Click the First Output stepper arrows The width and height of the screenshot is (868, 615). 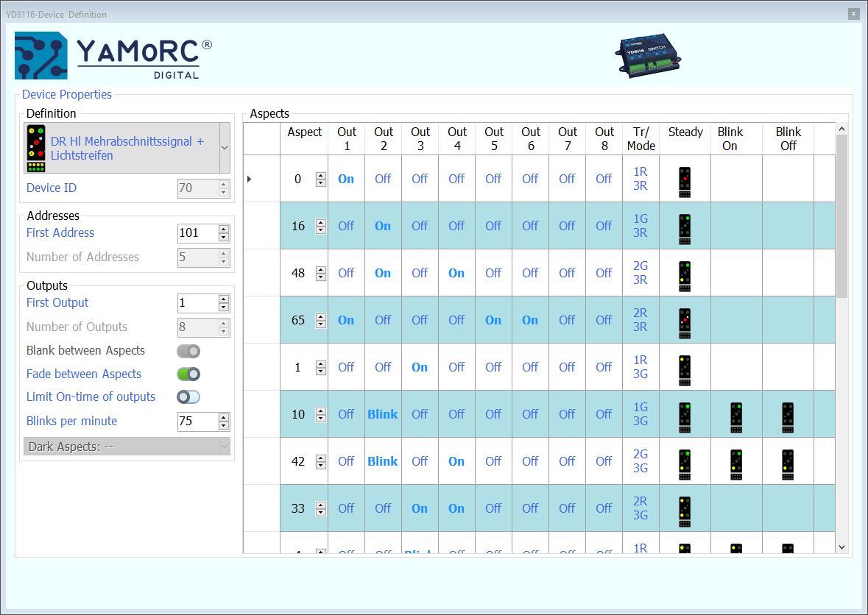pos(224,302)
